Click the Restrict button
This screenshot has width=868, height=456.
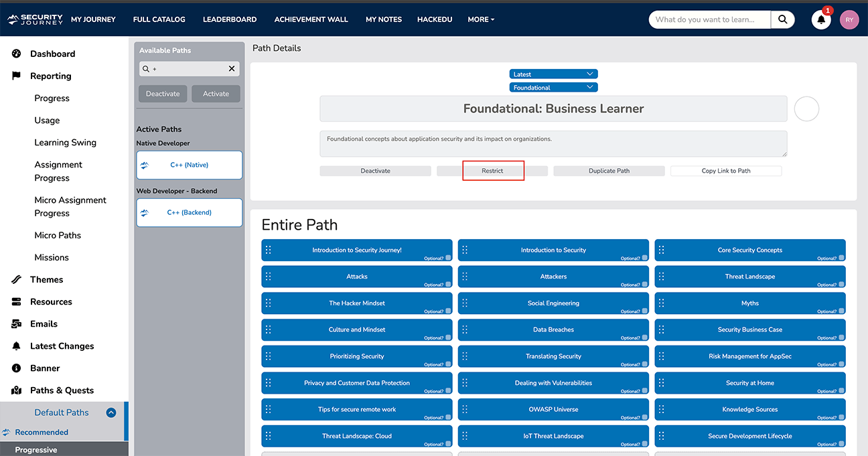click(x=492, y=171)
